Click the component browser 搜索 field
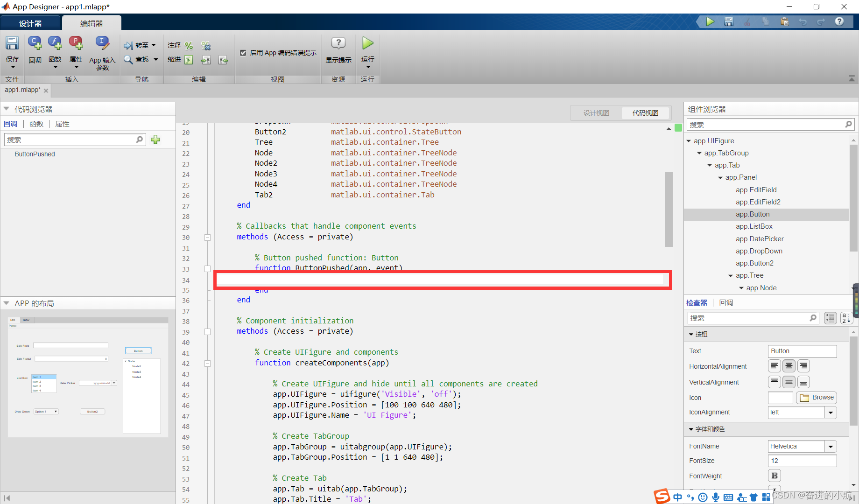 (771, 125)
